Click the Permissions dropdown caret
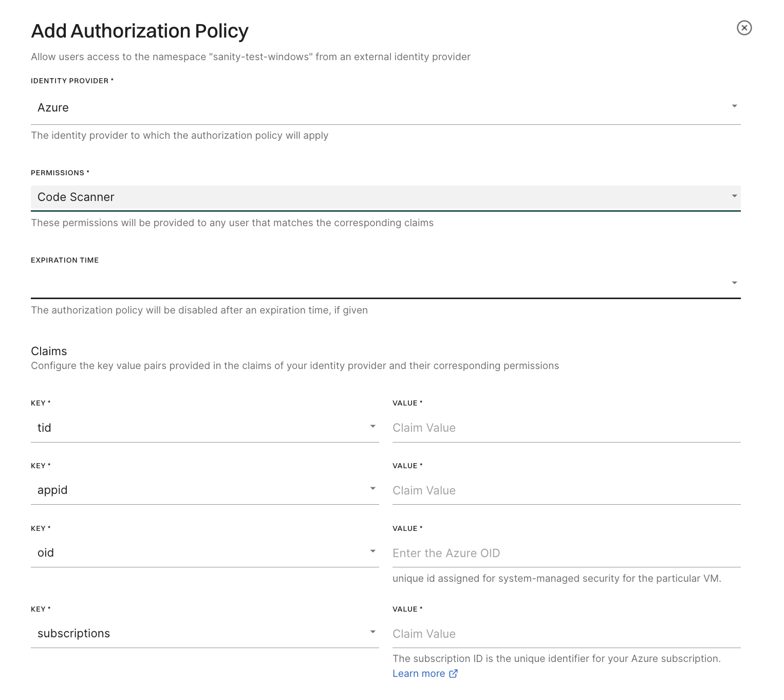This screenshot has width=784, height=700. 734,196
